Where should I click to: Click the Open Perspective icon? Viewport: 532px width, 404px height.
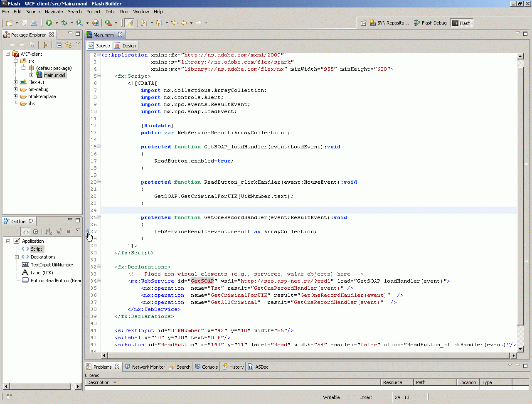tap(363, 23)
